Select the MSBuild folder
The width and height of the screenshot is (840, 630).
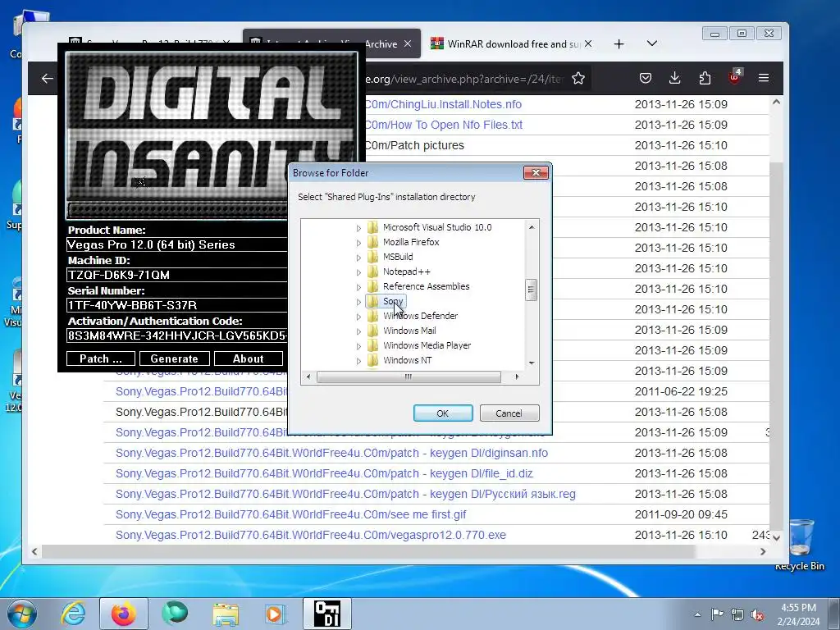pos(398,257)
